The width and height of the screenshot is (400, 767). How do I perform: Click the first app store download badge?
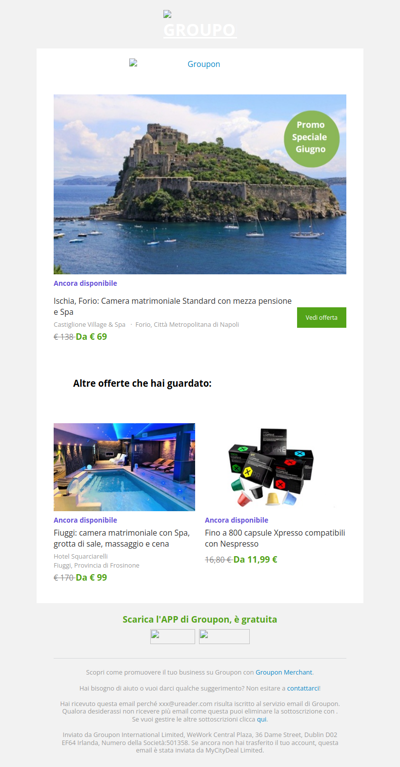tap(173, 636)
